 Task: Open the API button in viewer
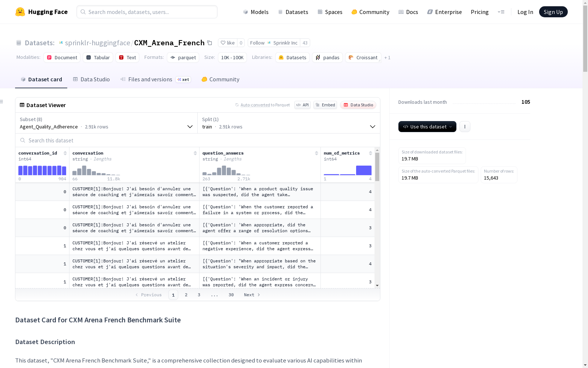click(302, 105)
